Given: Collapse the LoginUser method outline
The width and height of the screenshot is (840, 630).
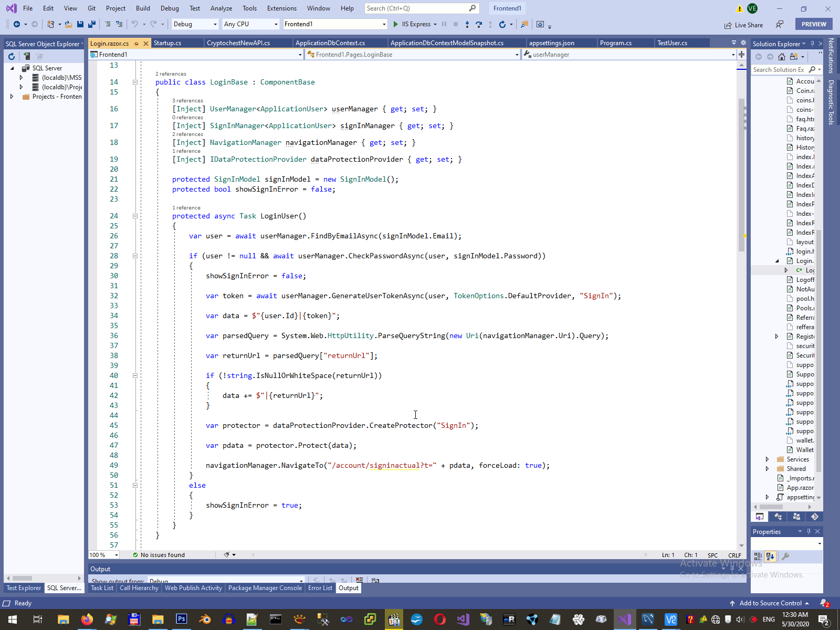Looking at the screenshot, I should [x=135, y=216].
